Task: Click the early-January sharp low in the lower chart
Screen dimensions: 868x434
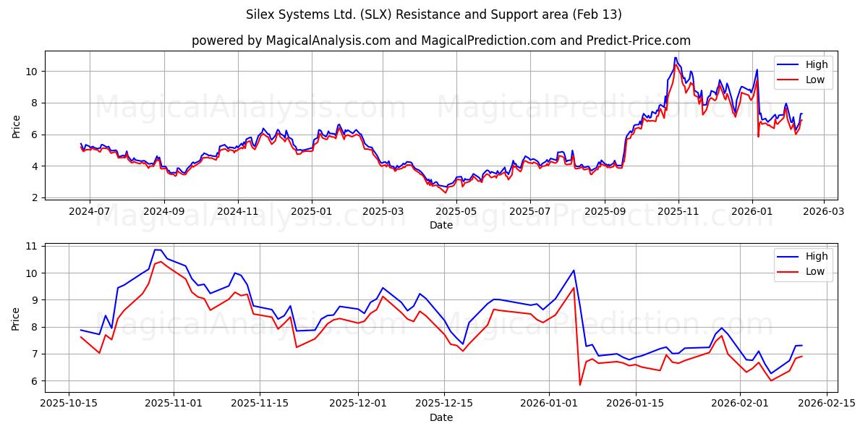Action: tap(580, 384)
